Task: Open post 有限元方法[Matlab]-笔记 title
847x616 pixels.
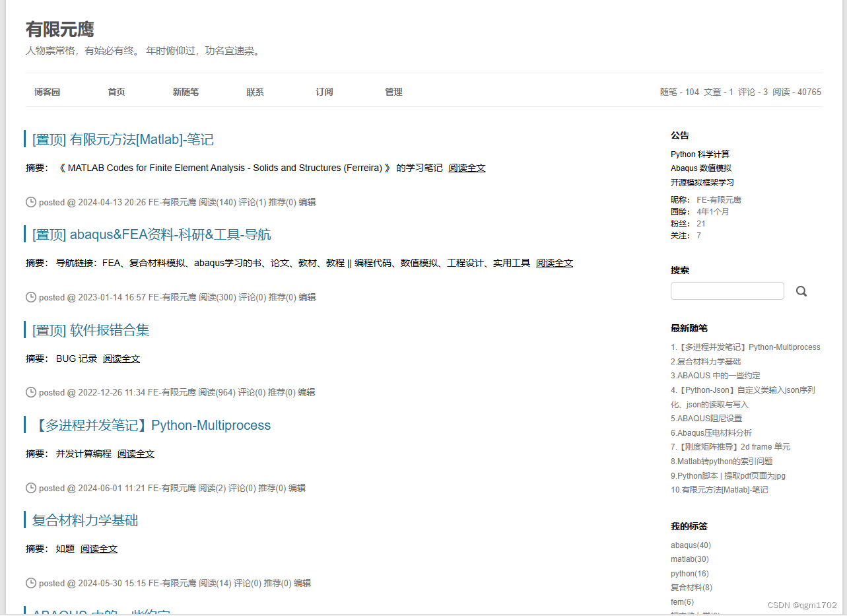Action: coord(123,139)
